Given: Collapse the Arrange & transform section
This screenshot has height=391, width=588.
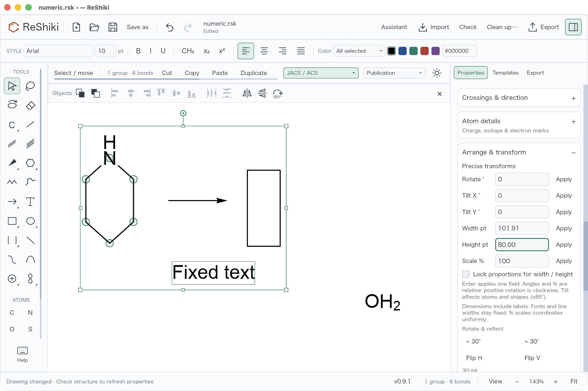Looking at the screenshot, I should [573, 153].
